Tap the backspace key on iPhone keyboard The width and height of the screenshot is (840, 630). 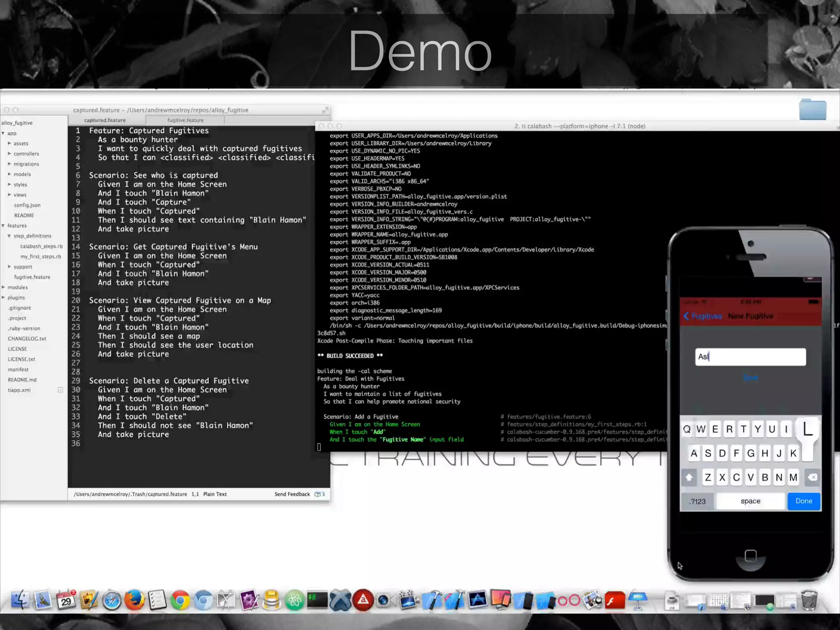(812, 477)
